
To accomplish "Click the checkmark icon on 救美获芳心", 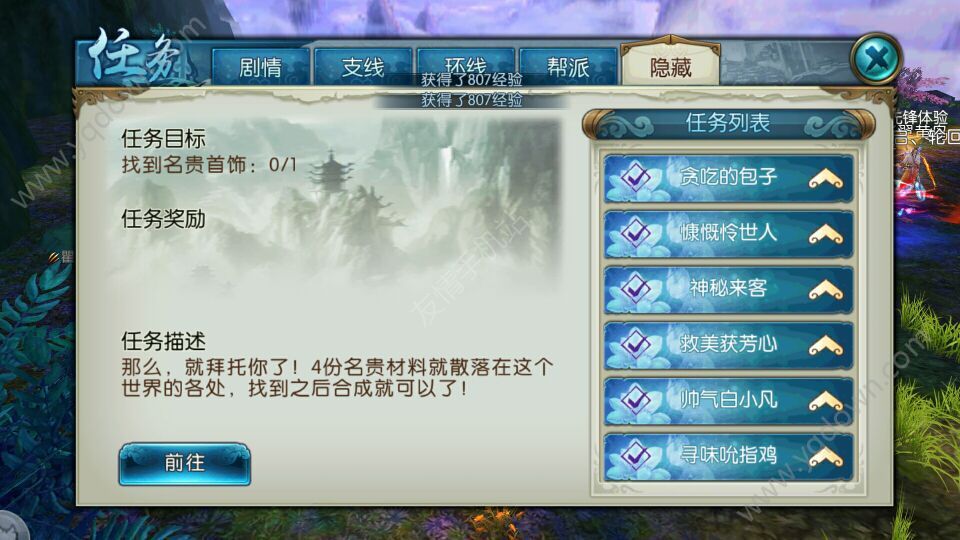I will click(x=636, y=344).
